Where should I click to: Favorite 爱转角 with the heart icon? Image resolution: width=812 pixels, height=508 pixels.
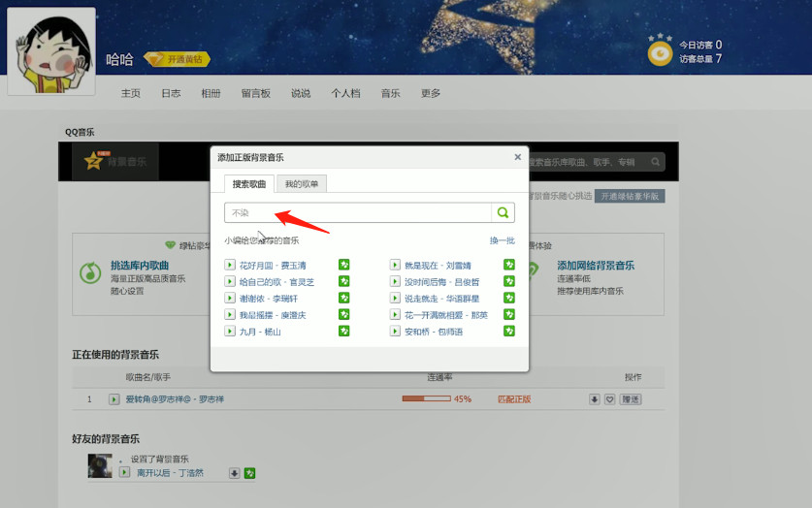pyautogui.click(x=610, y=399)
